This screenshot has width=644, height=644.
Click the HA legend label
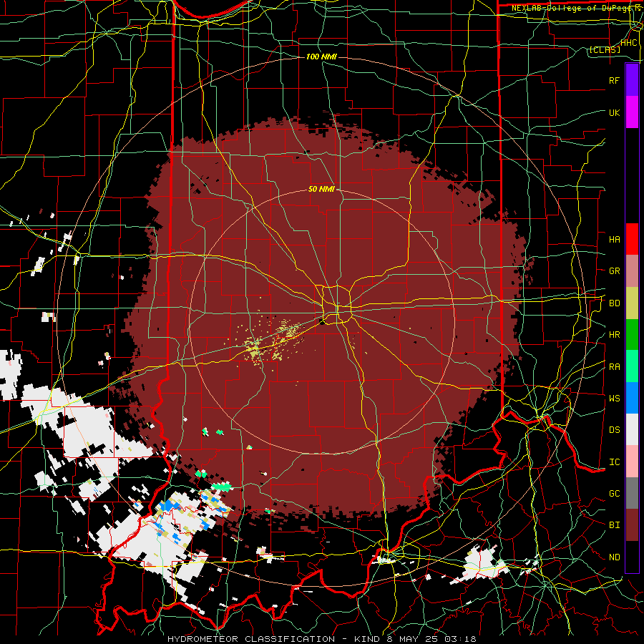pos(614,239)
